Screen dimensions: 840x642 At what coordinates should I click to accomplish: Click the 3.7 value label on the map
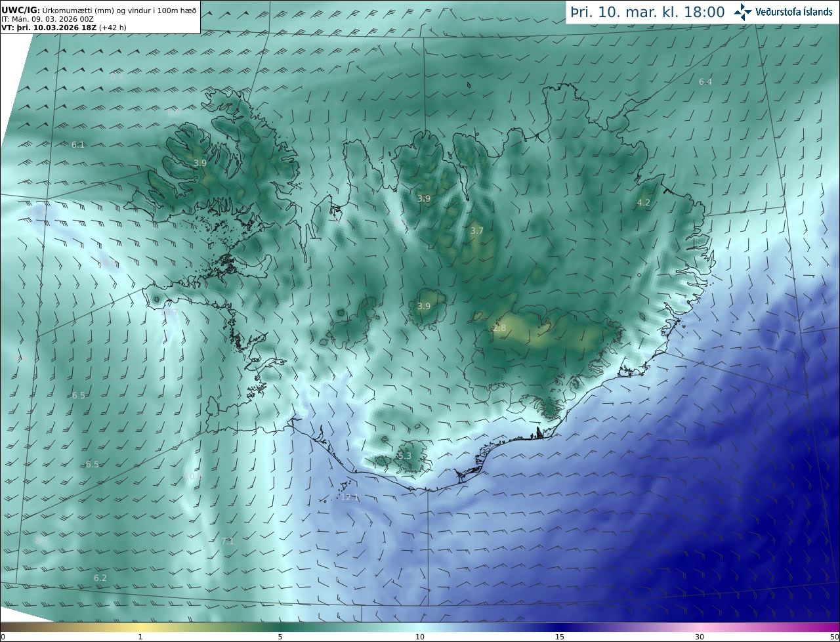pyautogui.click(x=477, y=231)
